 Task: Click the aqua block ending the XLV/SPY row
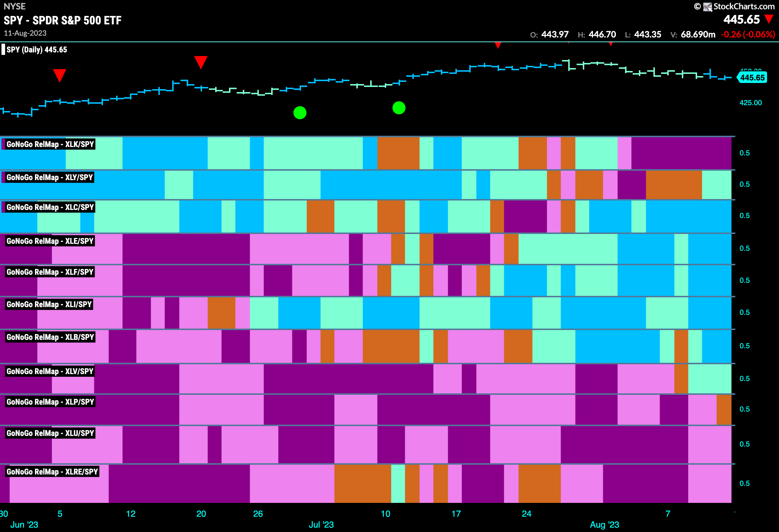tap(710, 379)
